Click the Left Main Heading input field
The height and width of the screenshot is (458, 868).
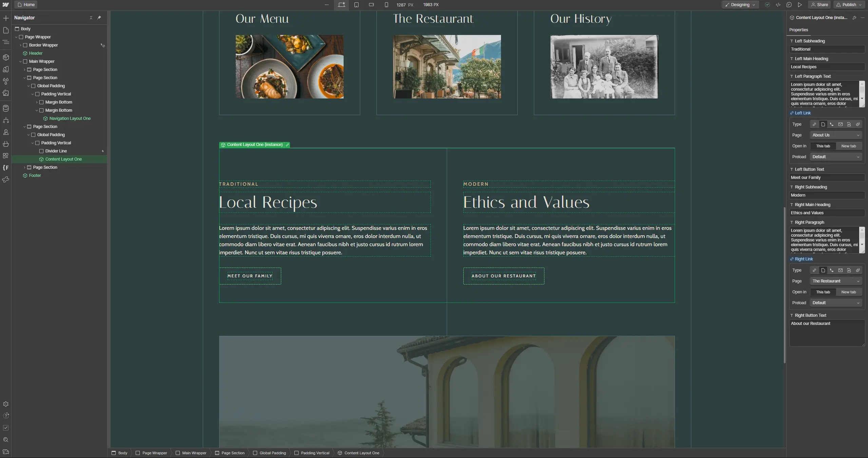[827, 67]
